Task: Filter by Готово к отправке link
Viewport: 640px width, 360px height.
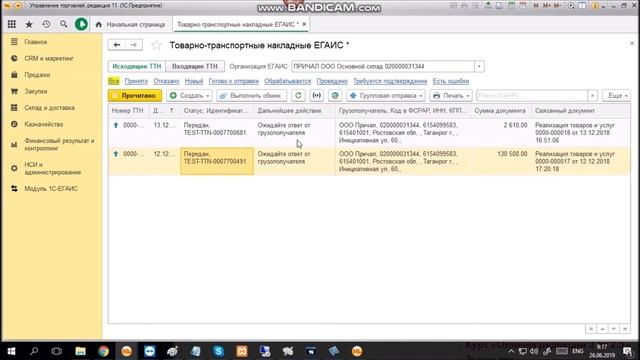Action: [233, 81]
